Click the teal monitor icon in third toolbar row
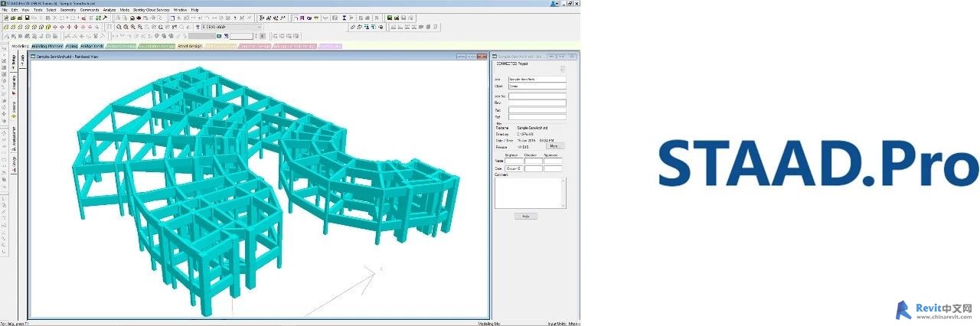This screenshot has width=980, height=326. tap(219, 36)
